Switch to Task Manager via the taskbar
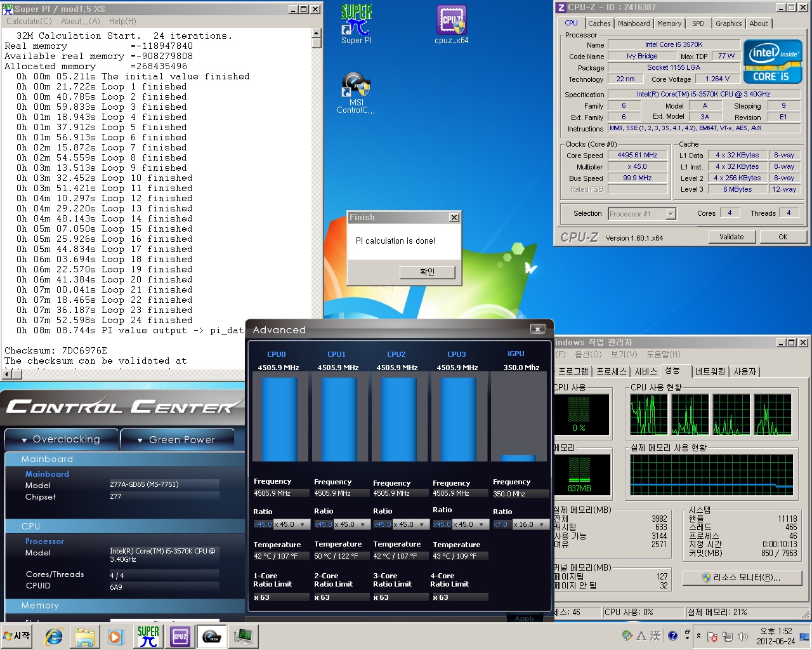812x650 pixels. 243,636
